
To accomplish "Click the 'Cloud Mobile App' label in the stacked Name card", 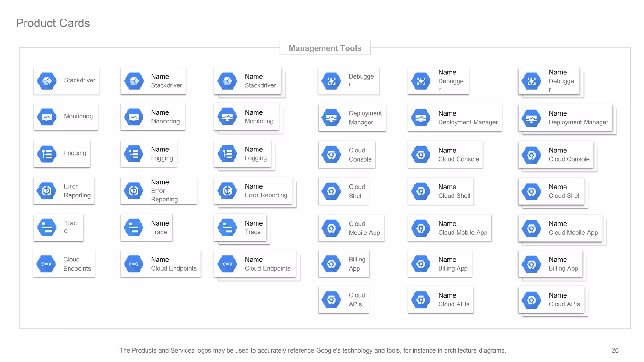I will click(x=573, y=233).
